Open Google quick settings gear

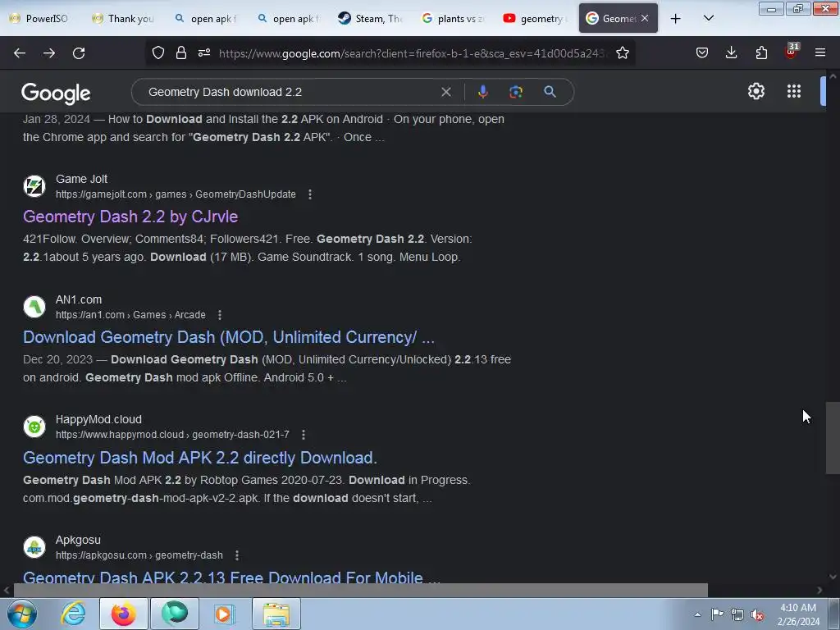[756, 91]
